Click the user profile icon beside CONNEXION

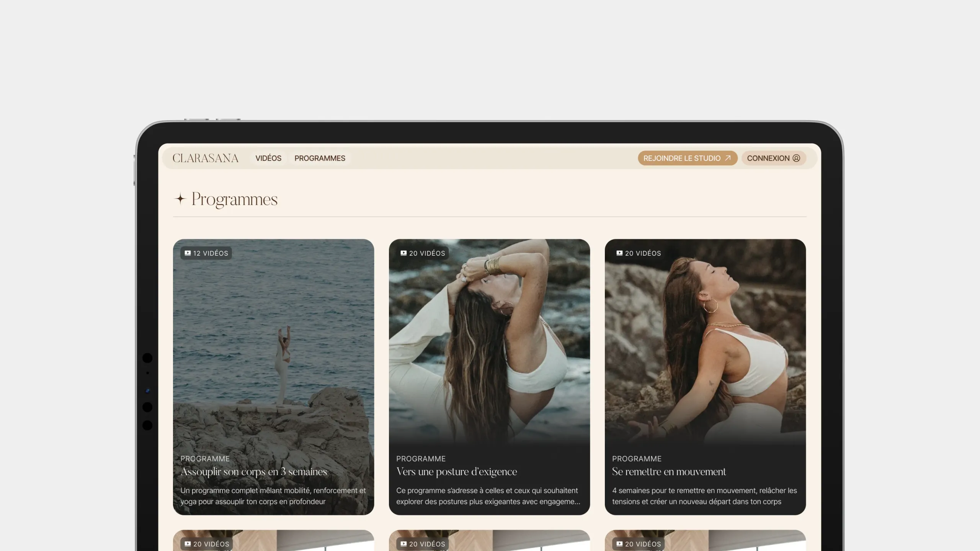point(796,158)
